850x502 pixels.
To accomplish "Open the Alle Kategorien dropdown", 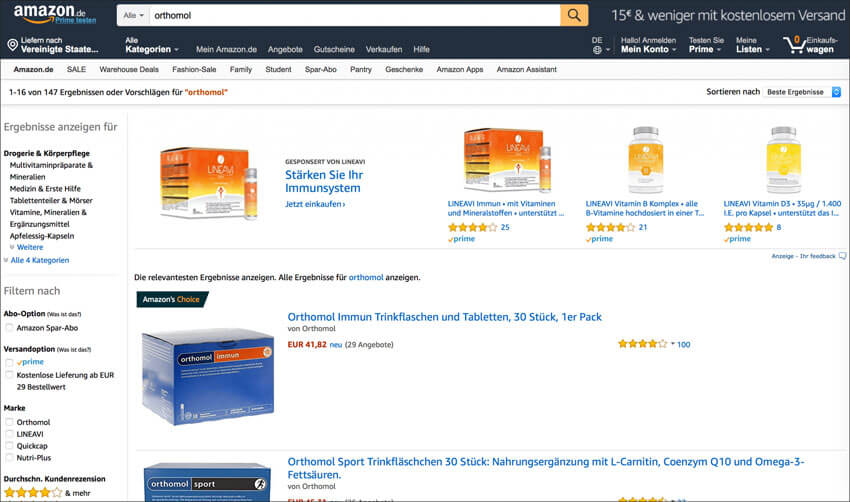I will point(152,45).
